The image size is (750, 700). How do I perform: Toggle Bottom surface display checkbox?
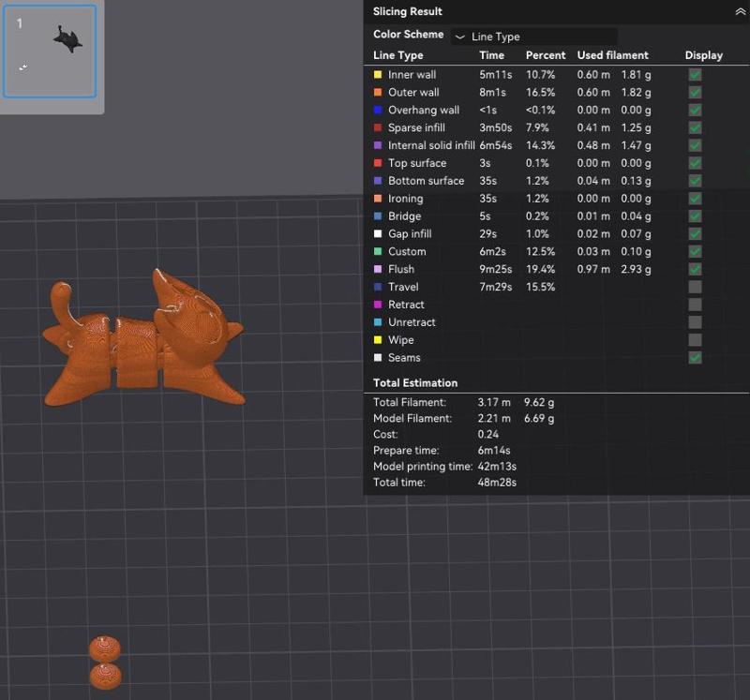point(695,181)
